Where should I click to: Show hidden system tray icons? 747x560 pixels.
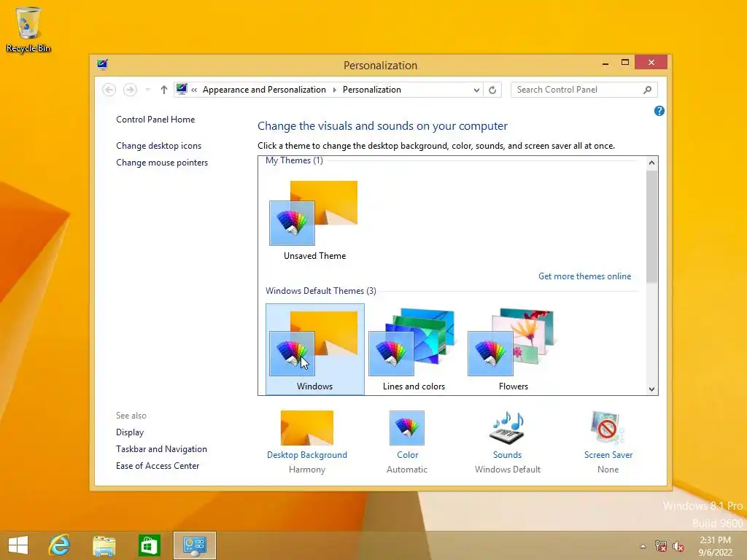tap(643, 546)
